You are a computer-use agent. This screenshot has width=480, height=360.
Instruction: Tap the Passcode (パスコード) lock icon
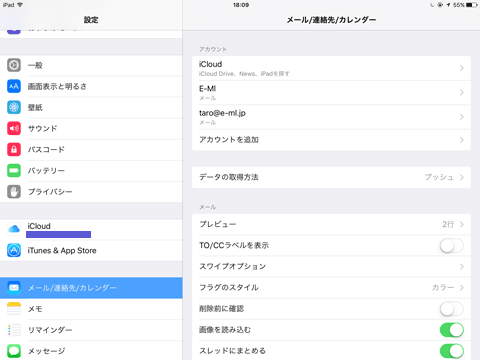14,149
